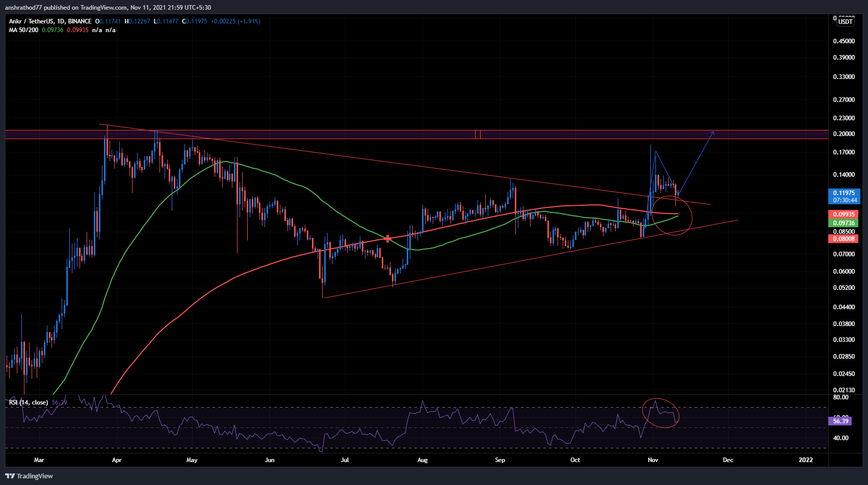Click the 0.03800 price axis label
This screenshot has width=868, height=485.
[844, 324]
